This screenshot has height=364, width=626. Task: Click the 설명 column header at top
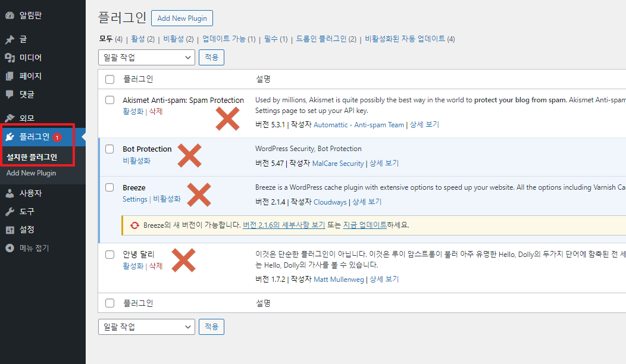[263, 79]
